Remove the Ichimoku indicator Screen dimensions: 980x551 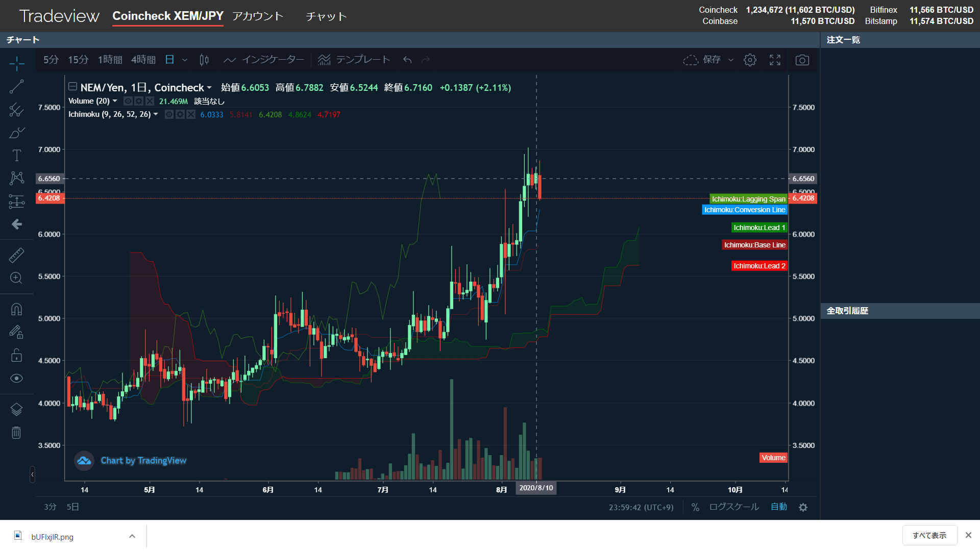point(191,114)
